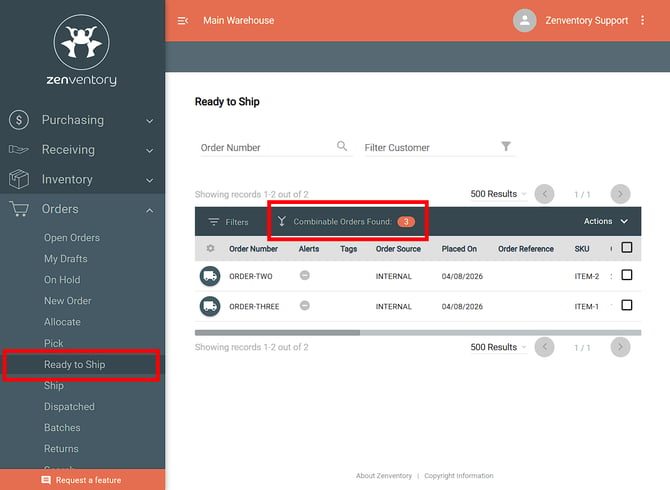This screenshot has width=670, height=490.
Task: Open the Pick page
Action: [53, 343]
